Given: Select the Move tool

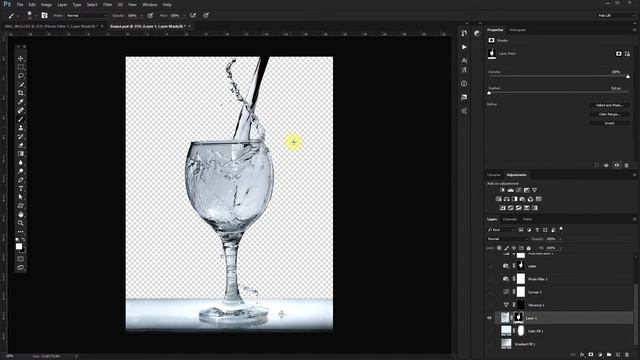Looking at the screenshot, I should coord(20,58).
